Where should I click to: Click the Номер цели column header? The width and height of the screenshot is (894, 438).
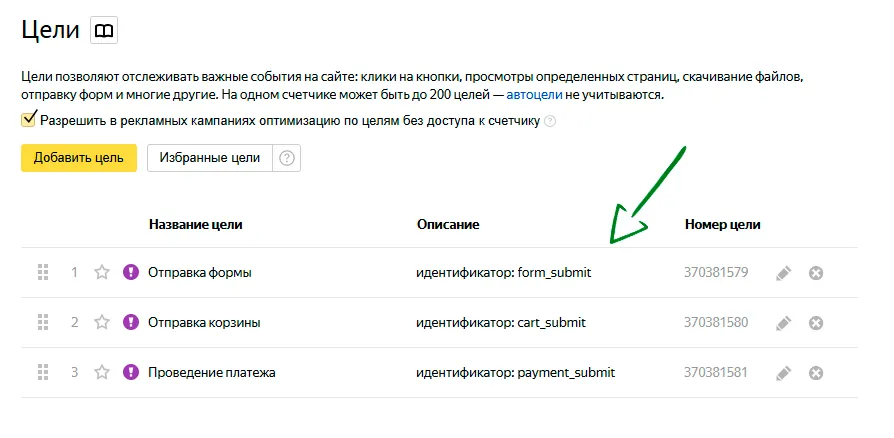[722, 225]
